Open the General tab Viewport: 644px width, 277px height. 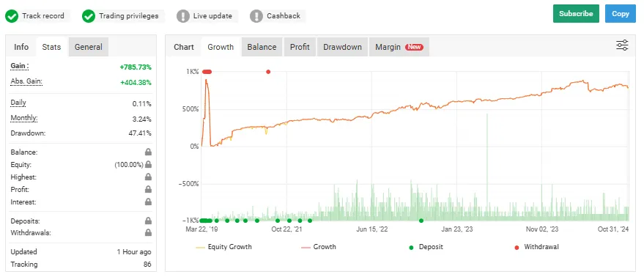click(x=89, y=47)
